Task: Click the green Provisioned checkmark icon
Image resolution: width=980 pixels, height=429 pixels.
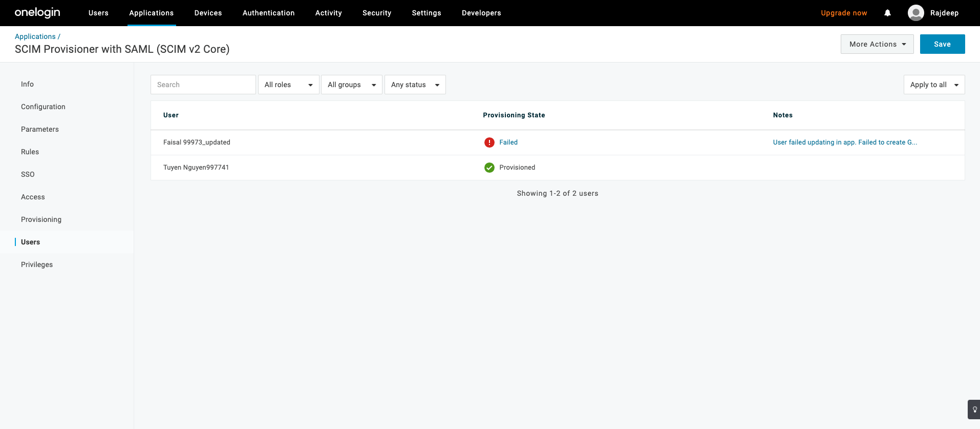Action: tap(489, 168)
